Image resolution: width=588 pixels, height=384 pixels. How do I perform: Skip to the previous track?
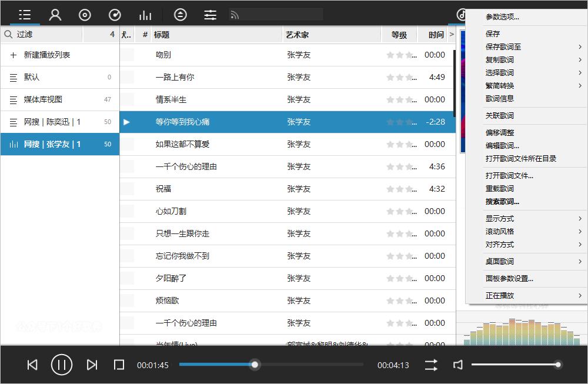[32, 365]
